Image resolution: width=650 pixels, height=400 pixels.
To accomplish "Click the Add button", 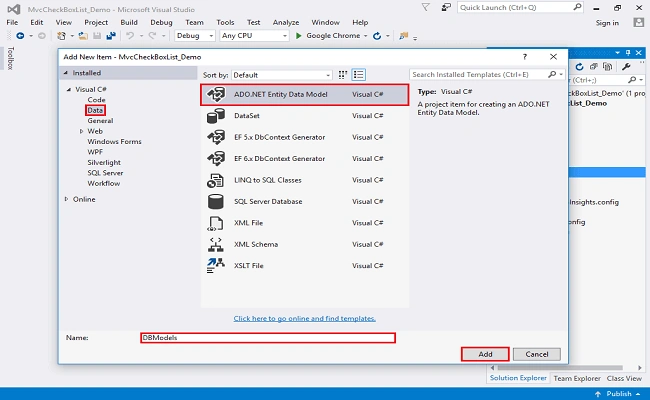I will coord(485,354).
